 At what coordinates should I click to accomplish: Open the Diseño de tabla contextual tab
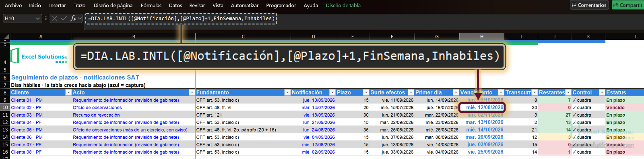(x=343, y=5)
